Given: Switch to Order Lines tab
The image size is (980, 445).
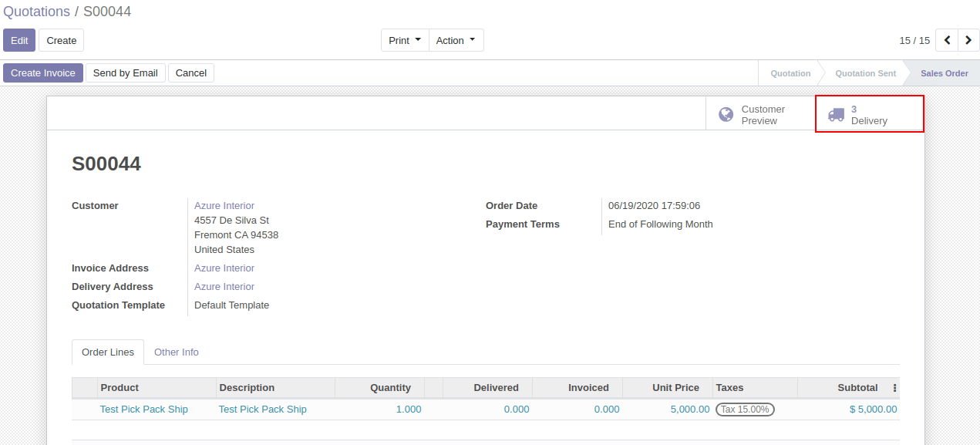Looking at the screenshot, I should (x=108, y=352).
